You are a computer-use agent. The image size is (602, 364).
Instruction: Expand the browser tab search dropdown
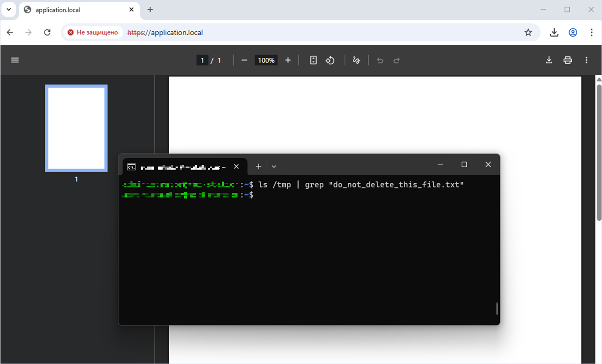click(x=9, y=10)
